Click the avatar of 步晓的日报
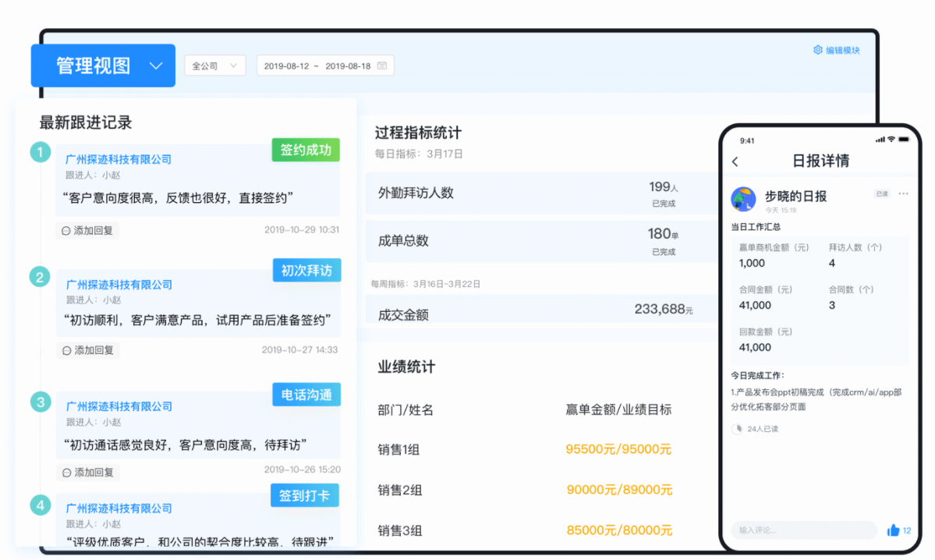 click(x=743, y=200)
